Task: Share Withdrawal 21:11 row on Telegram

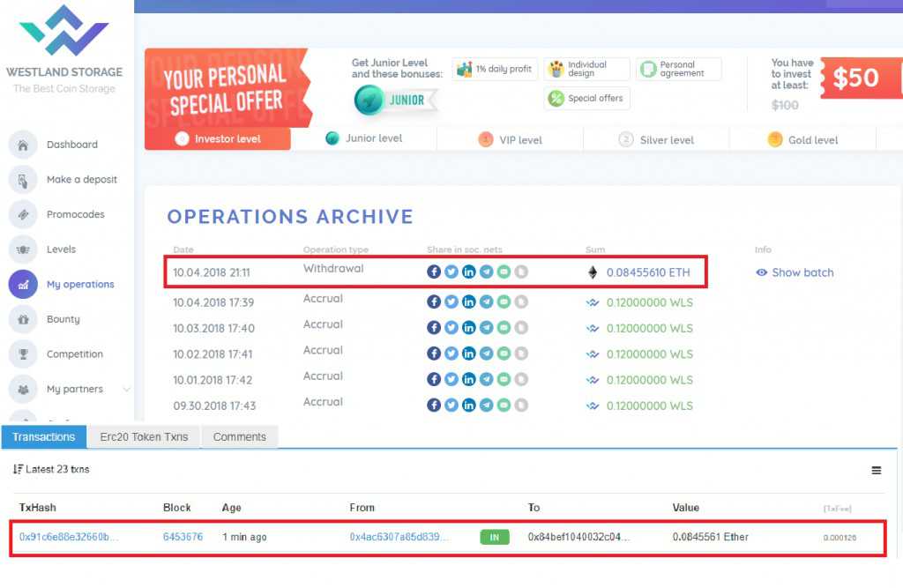Action: tap(486, 272)
